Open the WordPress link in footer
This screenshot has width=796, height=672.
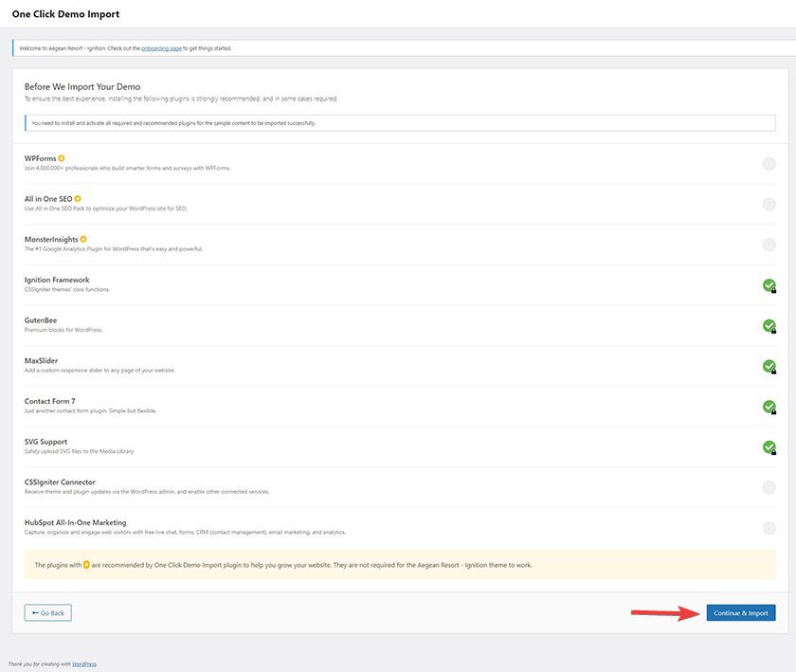(x=84, y=663)
